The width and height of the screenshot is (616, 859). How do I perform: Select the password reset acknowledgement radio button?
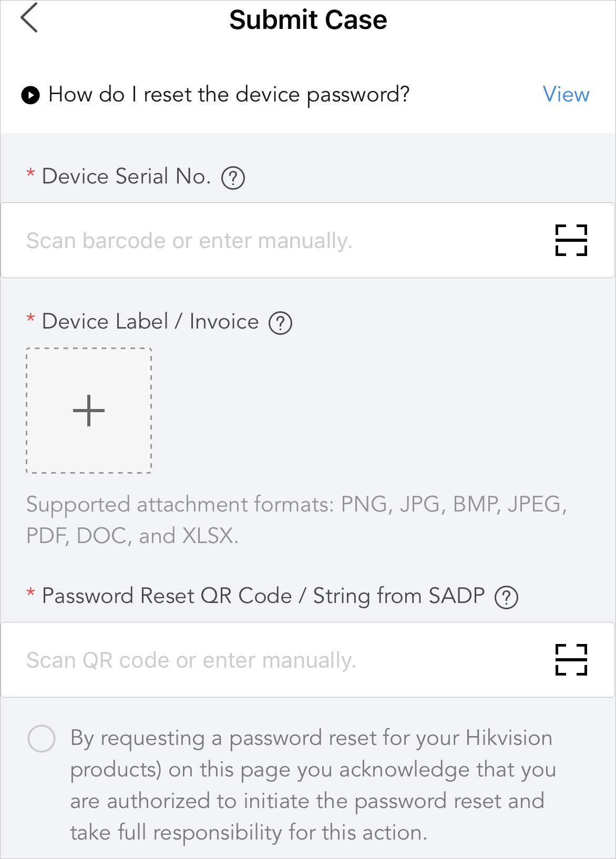pyautogui.click(x=42, y=739)
